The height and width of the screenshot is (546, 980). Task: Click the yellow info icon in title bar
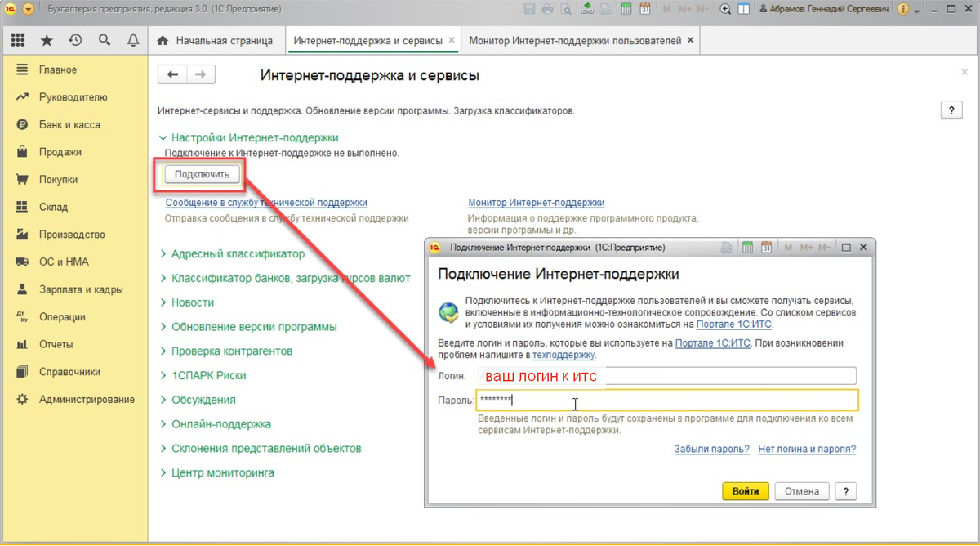coord(902,9)
